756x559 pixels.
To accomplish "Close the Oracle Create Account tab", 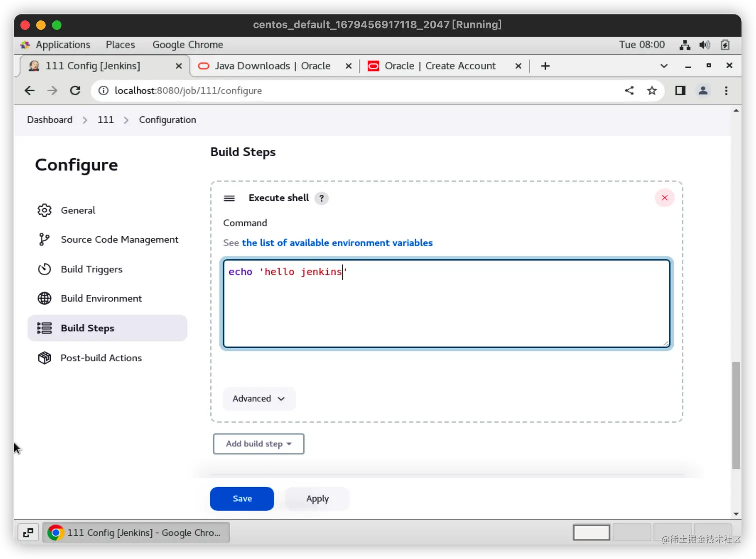I will click(x=518, y=66).
